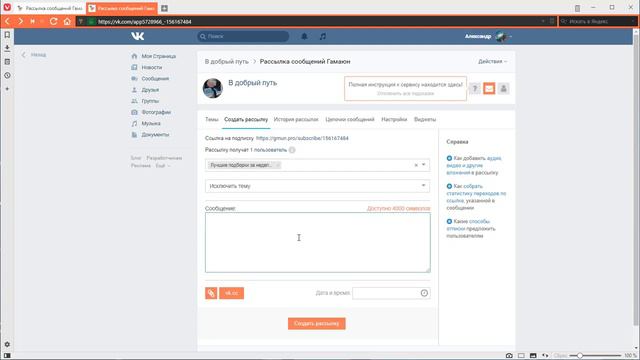Click inside the Сообщение text area
This screenshot has height=360, width=640.
pyautogui.click(x=318, y=242)
